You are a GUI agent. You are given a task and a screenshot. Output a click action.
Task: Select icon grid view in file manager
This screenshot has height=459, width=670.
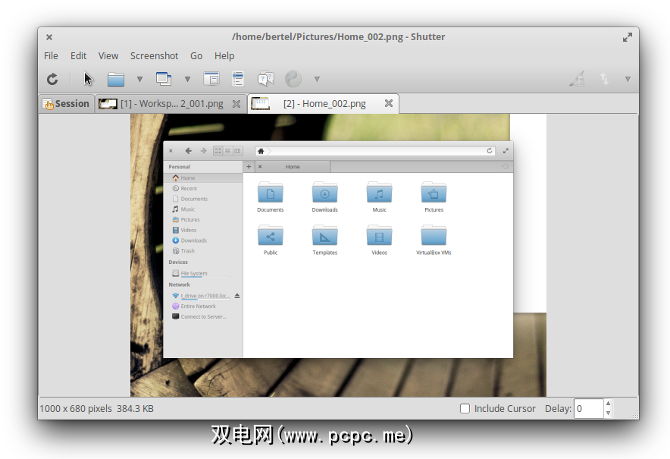218,151
